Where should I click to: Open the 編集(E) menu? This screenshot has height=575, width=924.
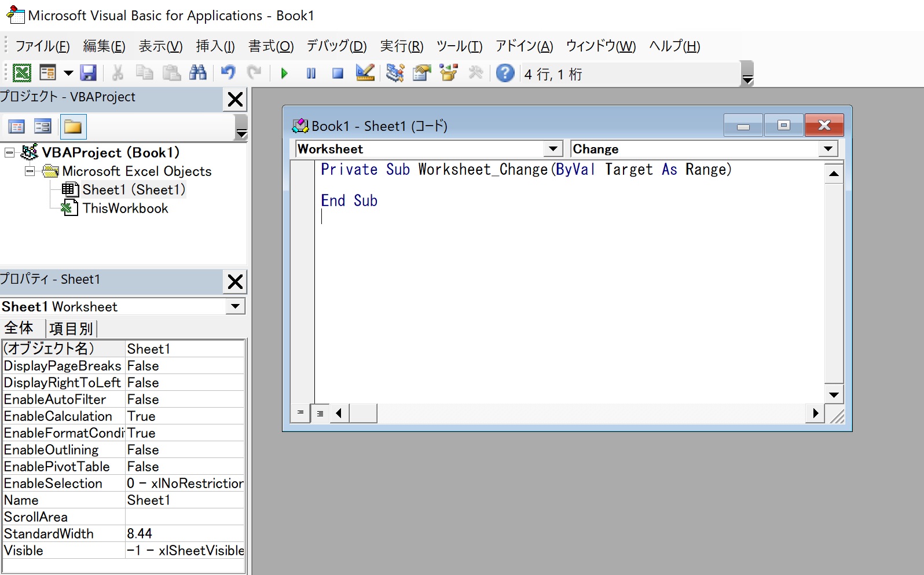point(104,46)
